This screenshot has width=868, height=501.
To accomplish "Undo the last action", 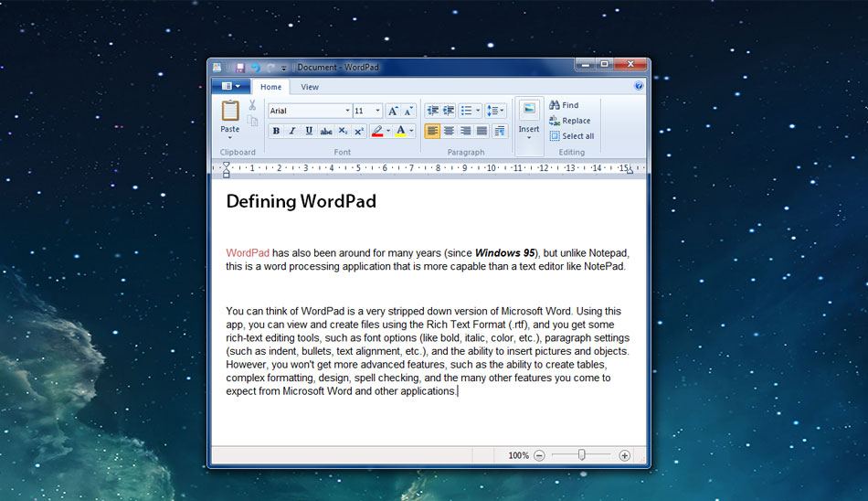I will click(x=255, y=68).
